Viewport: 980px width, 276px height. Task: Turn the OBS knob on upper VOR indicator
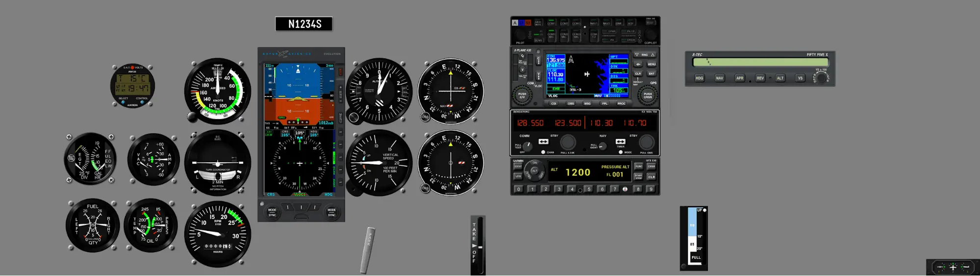click(x=425, y=117)
